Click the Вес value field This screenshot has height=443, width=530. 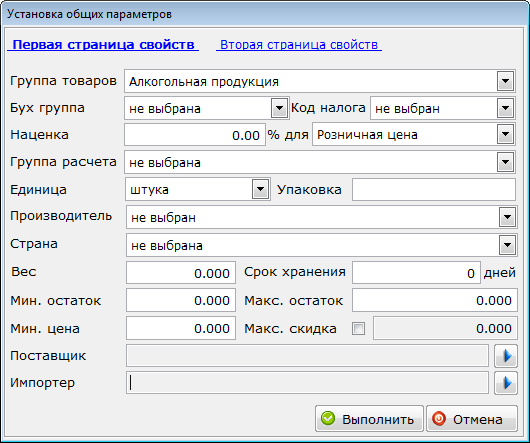coord(181,273)
